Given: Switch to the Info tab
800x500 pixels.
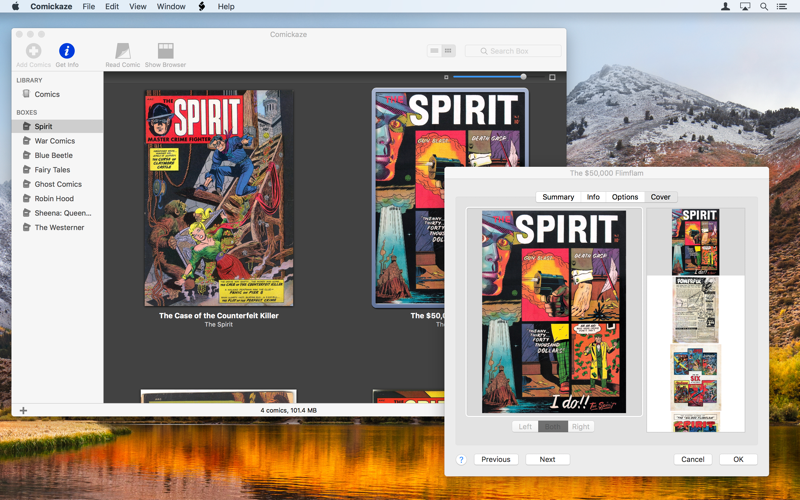Looking at the screenshot, I should [x=593, y=197].
